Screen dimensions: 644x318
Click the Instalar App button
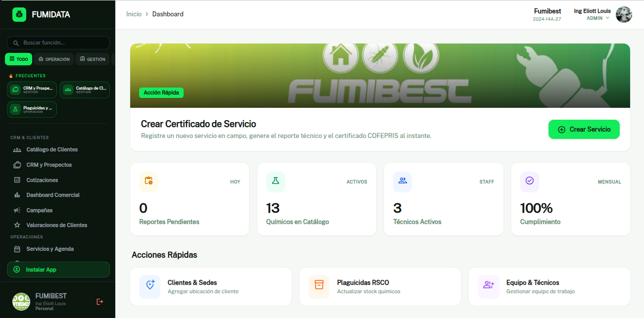[x=58, y=270]
